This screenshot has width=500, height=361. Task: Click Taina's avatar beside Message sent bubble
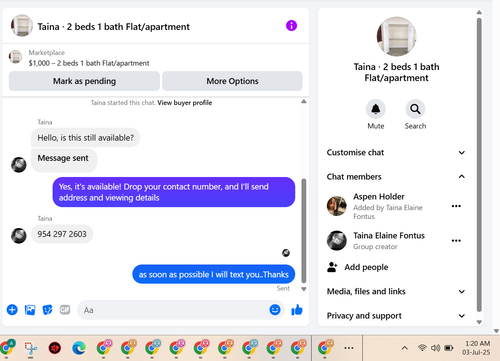tap(19, 165)
